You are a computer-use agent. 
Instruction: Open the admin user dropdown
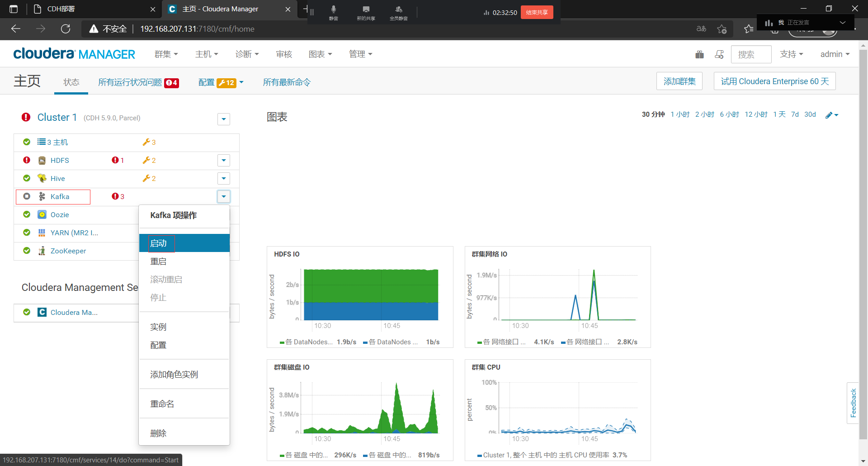click(835, 54)
